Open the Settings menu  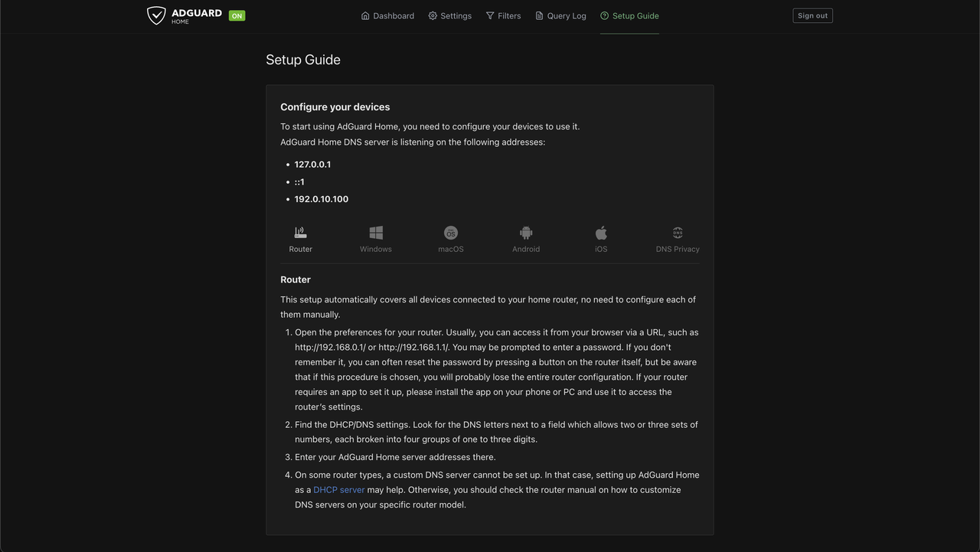(456, 16)
